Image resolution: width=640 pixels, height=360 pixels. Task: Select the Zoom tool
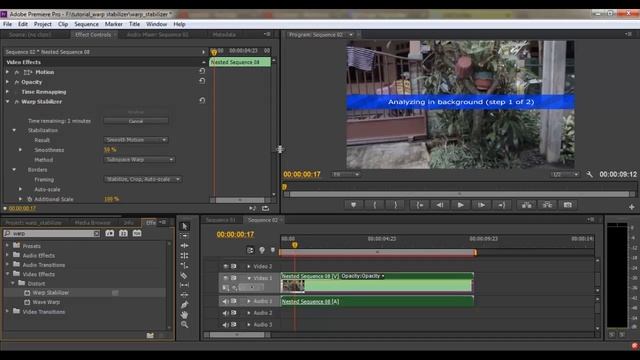184,324
